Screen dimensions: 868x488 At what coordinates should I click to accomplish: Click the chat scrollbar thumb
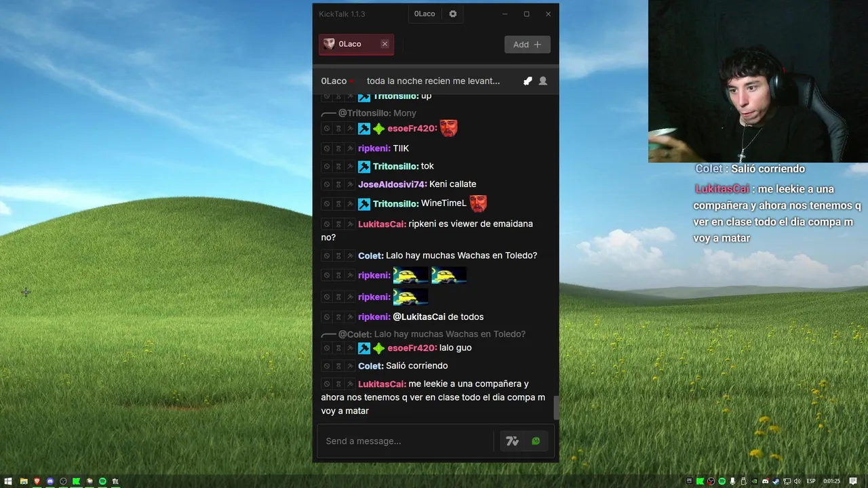(x=557, y=407)
